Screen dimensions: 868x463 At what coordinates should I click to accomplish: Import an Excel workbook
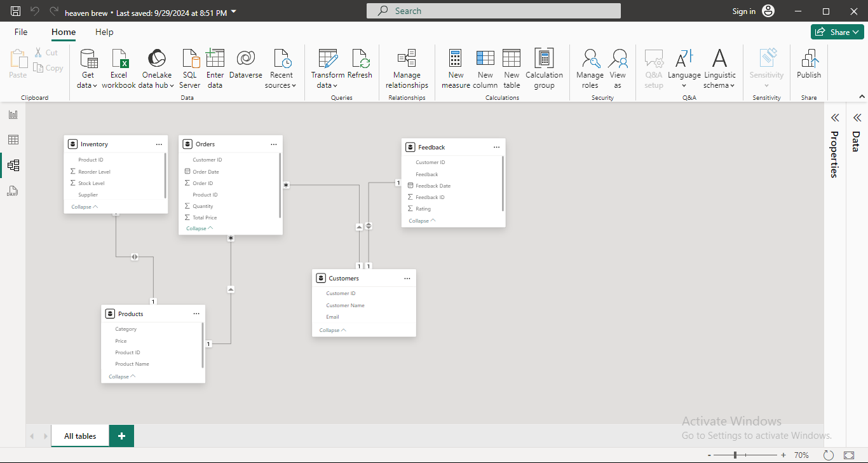pyautogui.click(x=119, y=69)
